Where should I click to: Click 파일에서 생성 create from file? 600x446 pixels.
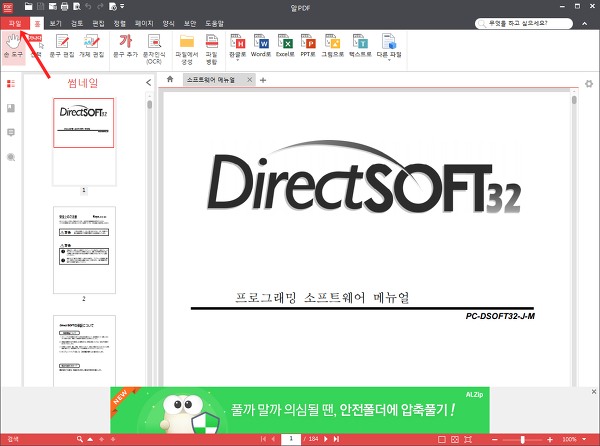click(x=187, y=49)
